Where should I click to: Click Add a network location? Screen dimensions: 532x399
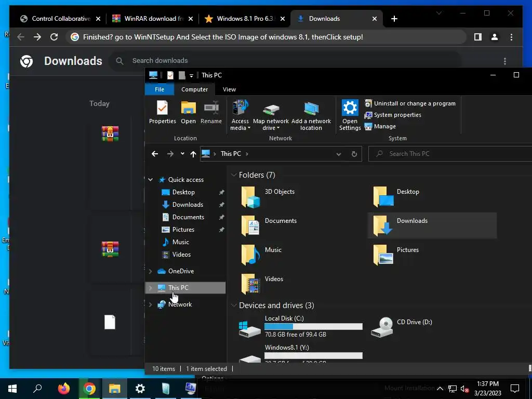311,115
